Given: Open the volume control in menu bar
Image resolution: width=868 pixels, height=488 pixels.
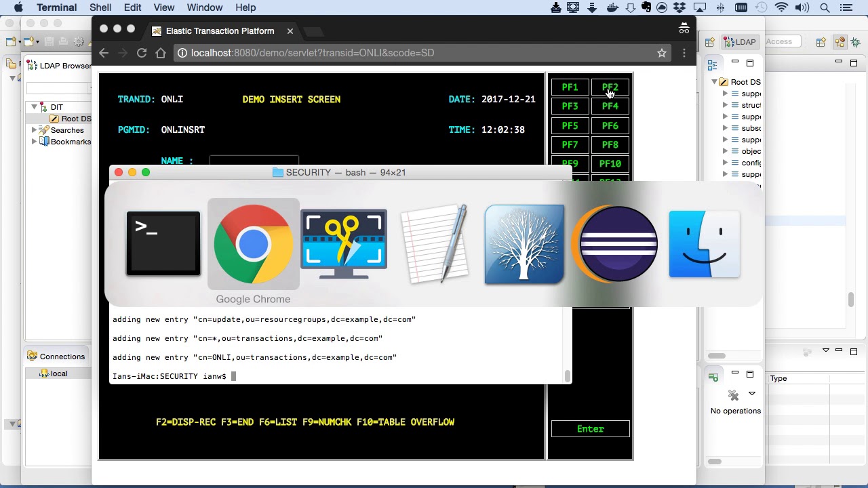Looking at the screenshot, I should (x=802, y=7).
